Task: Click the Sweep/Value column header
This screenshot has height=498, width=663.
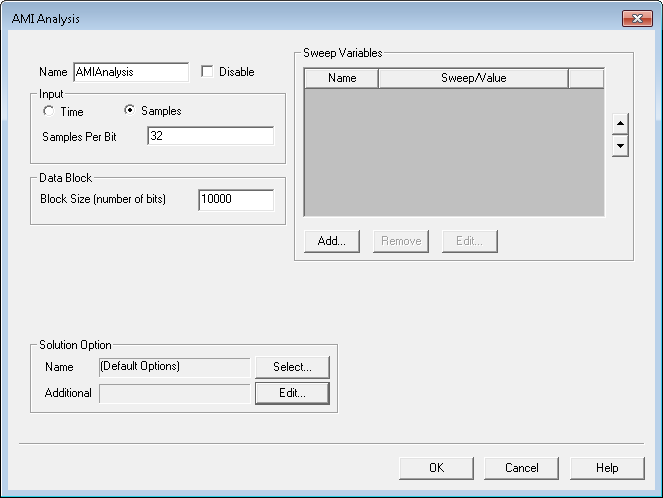Action: point(474,78)
